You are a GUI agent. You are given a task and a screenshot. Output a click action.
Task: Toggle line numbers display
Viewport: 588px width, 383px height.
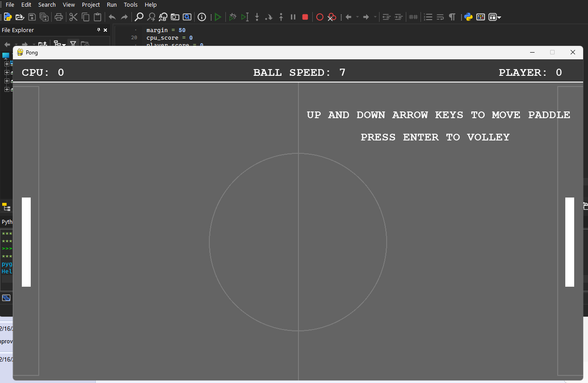[428, 17]
